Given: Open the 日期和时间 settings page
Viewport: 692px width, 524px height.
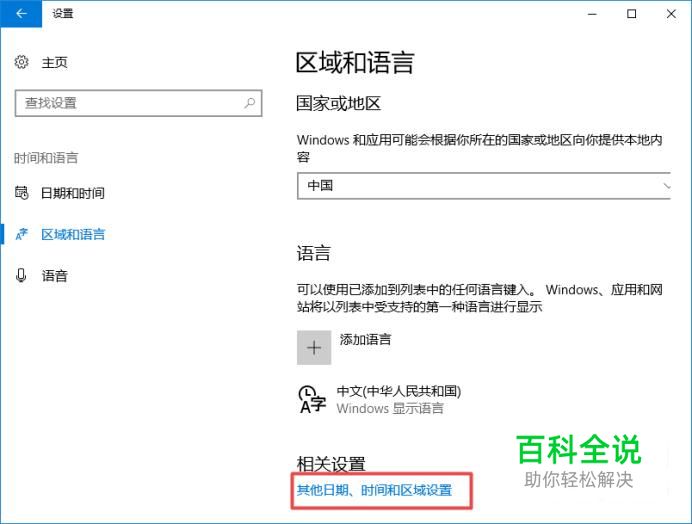Looking at the screenshot, I should (72, 193).
